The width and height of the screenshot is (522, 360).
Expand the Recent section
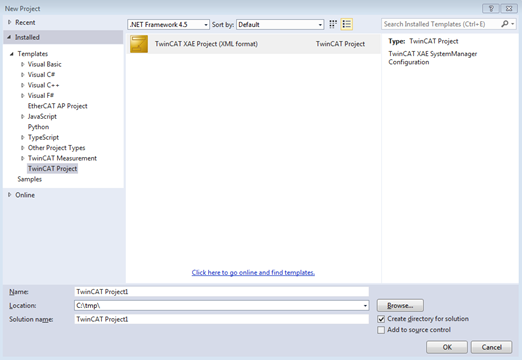pos(9,22)
